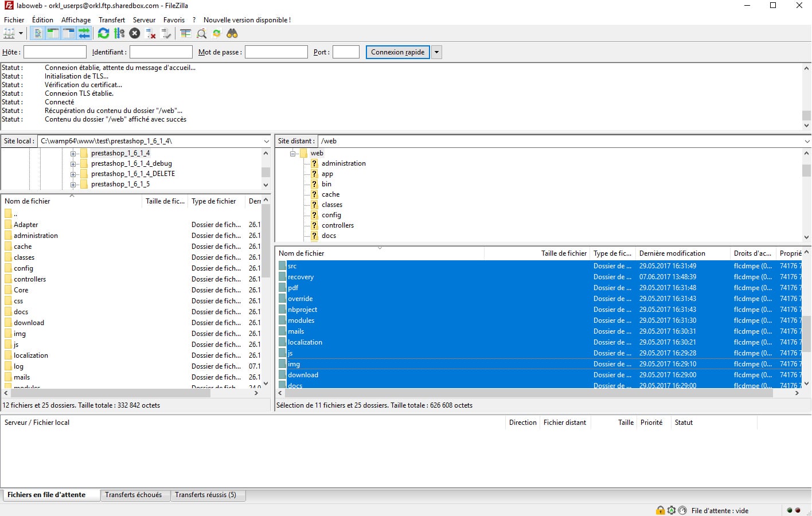Screen dimensions: 812x516
Task: Open the Transfert menu
Action: click(x=111, y=19)
